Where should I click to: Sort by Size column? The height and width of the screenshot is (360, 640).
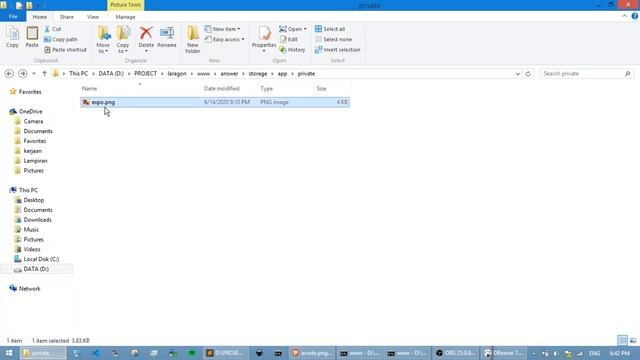(x=332, y=88)
